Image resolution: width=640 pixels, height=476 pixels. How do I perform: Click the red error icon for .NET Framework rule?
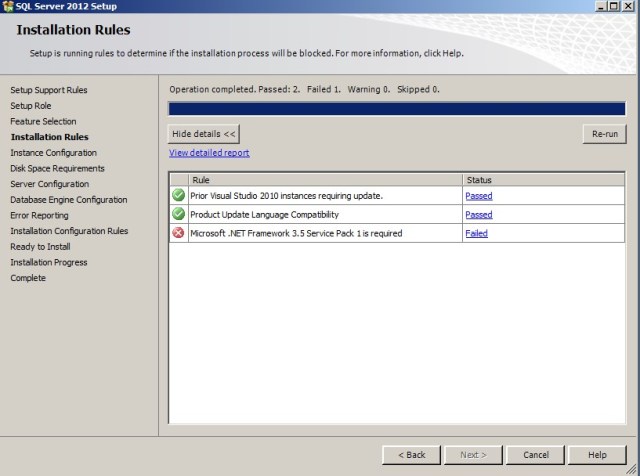click(178, 233)
